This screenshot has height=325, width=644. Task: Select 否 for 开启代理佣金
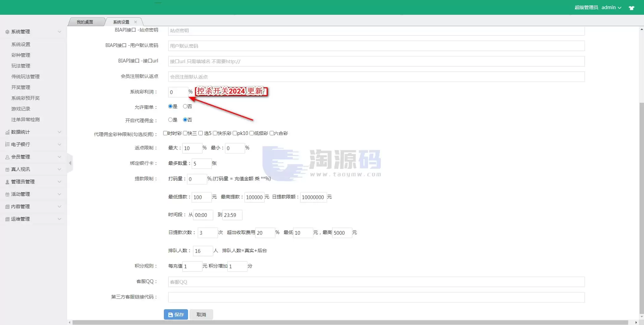pyautogui.click(x=185, y=120)
